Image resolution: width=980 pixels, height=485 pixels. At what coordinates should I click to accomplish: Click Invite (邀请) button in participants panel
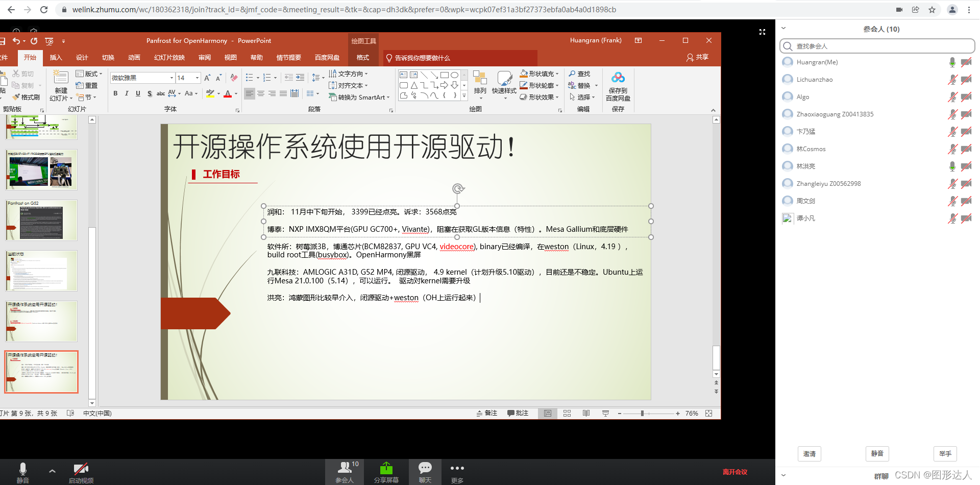coord(810,454)
